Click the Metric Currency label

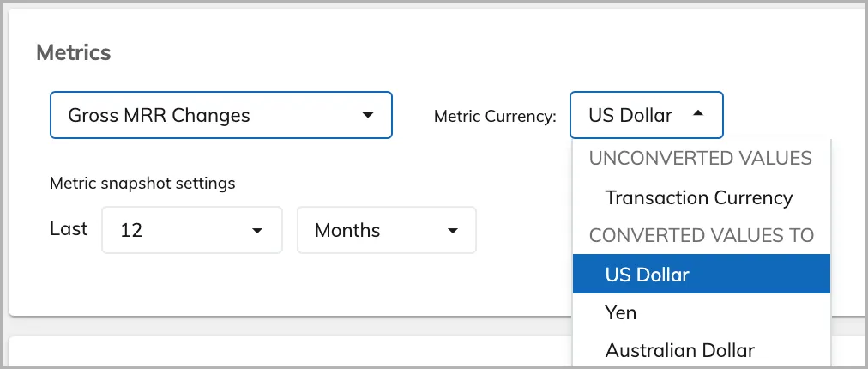point(495,117)
